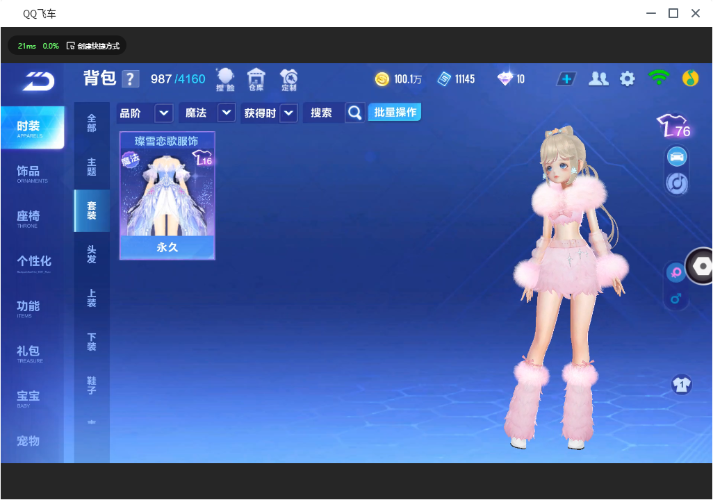Screen dimensions: 713x500
Task: Click the diamond currency icon
Action: point(505,79)
